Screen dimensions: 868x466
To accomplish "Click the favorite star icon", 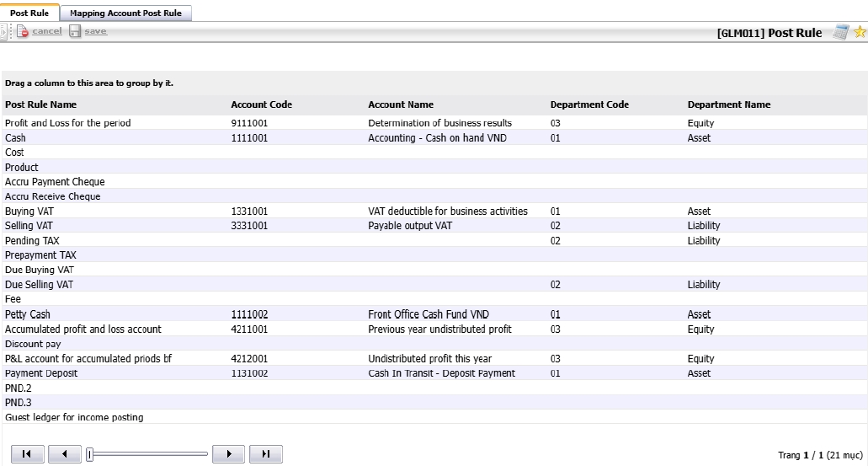I will click(x=860, y=33).
